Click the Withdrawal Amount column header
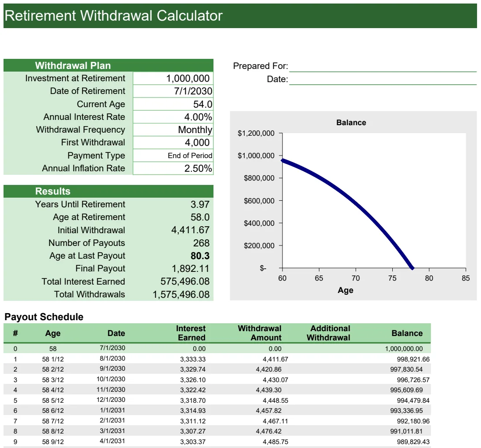The height and width of the screenshot is (448, 481). click(260, 333)
